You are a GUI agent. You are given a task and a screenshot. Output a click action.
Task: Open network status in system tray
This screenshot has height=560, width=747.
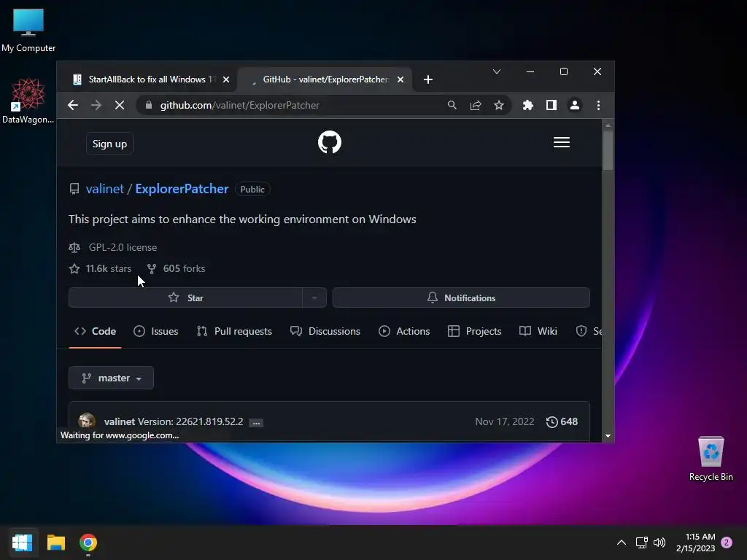coord(641,542)
